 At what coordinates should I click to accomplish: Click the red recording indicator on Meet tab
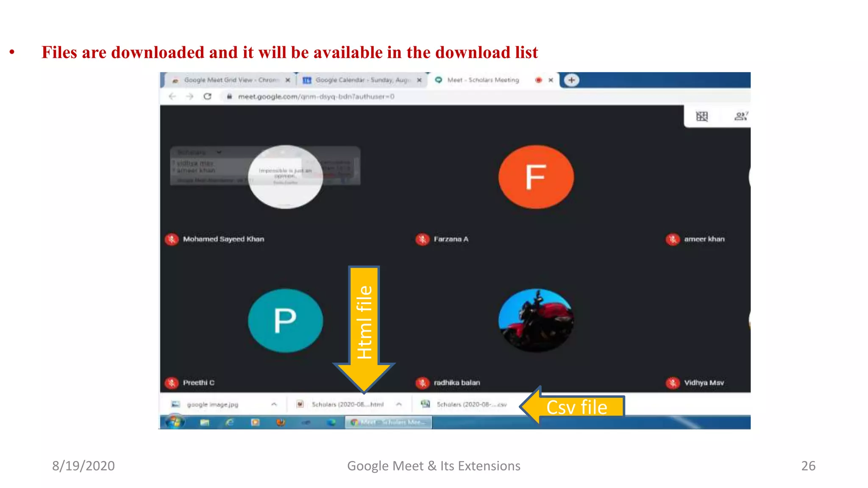pyautogui.click(x=538, y=80)
